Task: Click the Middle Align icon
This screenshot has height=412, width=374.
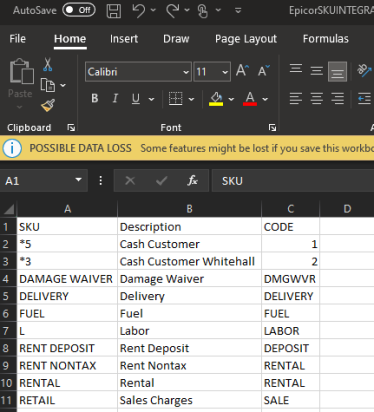Action: (x=317, y=71)
